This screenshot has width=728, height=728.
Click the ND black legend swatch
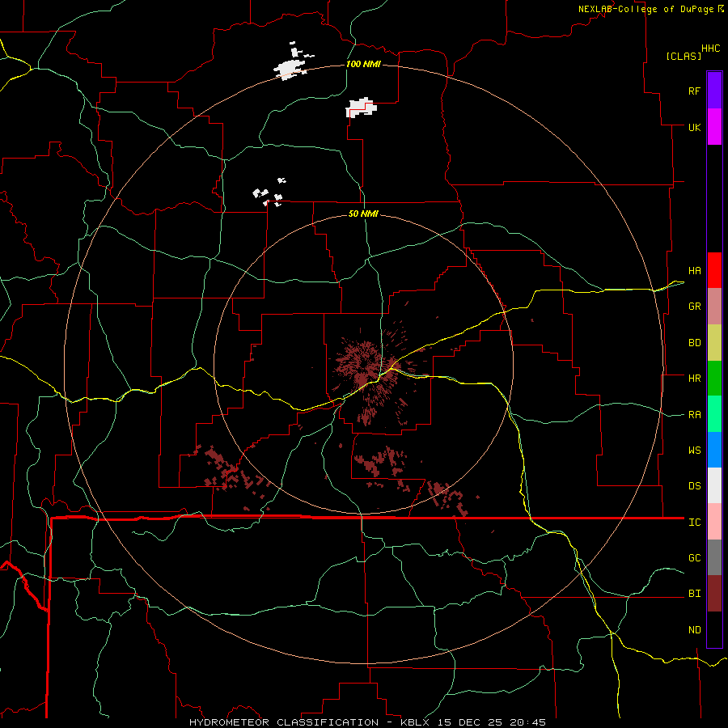coord(714,629)
